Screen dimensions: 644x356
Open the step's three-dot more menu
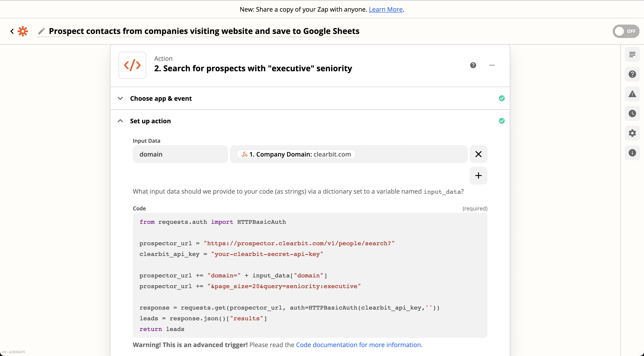(x=492, y=65)
